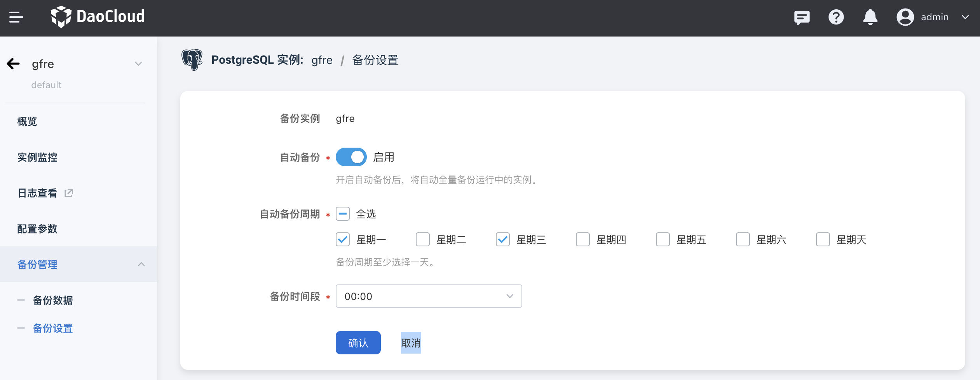
Task: Uncheck the 星期一 checkbox
Action: pyautogui.click(x=342, y=240)
